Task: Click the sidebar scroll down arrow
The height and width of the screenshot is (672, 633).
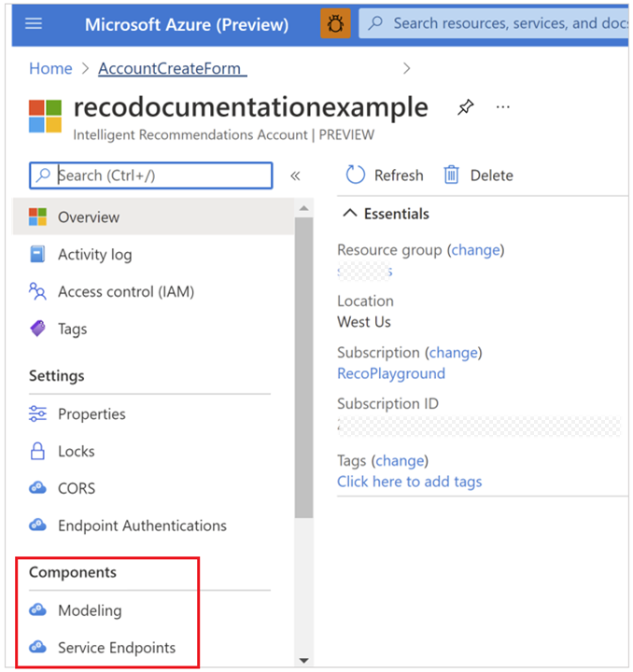Action: 303,661
